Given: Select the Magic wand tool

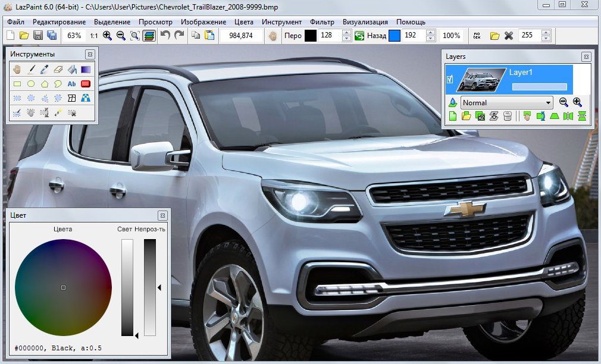Looking at the screenshot, I should (x=58, y=112).
